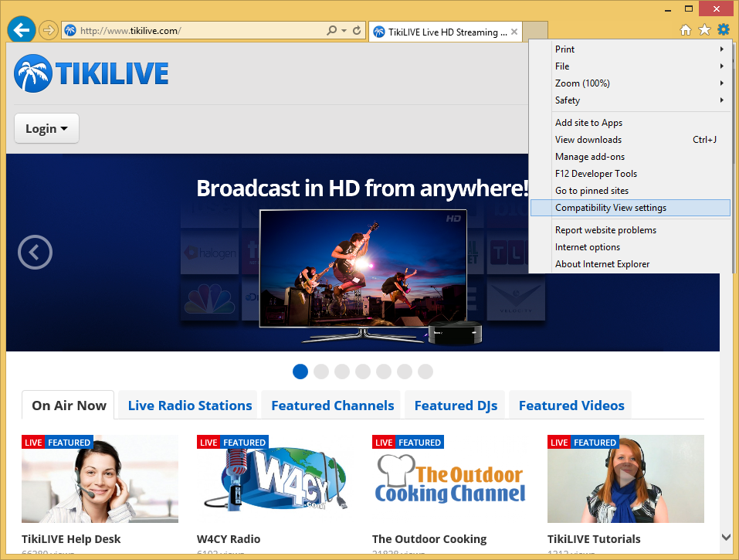Click the carousel previous arrow
This screenshot has width=739, height=560.
tap(35, 252)
